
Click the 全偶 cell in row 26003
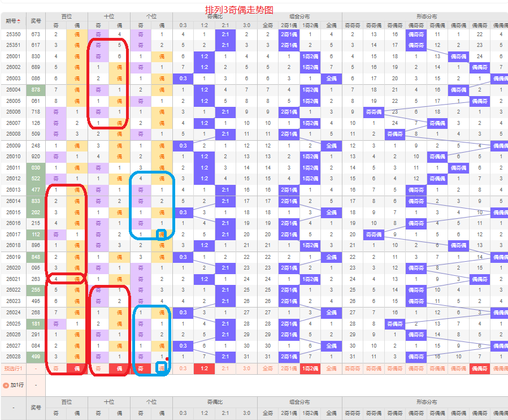coord(332,79)
